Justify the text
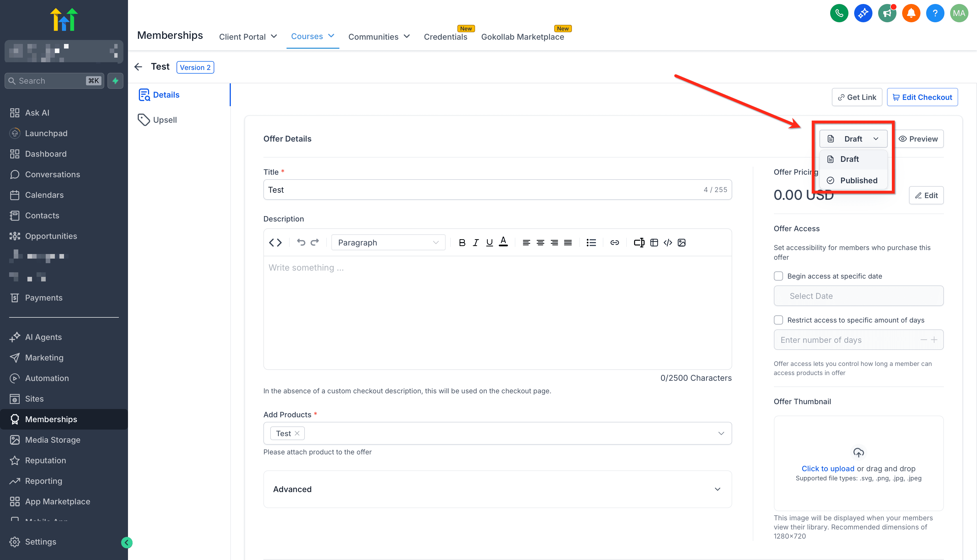This screenshot has height=560, width=977. pos(568,243)
